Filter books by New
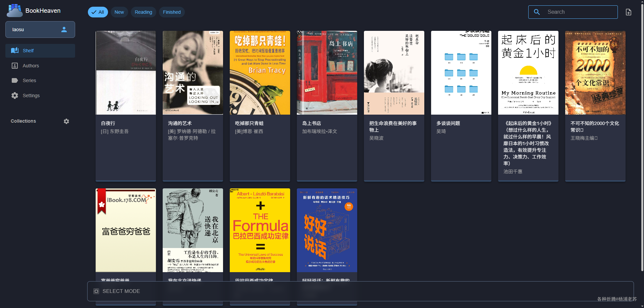The height and width of the screenshot is (308, 644). pyautogui.click(x=119, y=12)
